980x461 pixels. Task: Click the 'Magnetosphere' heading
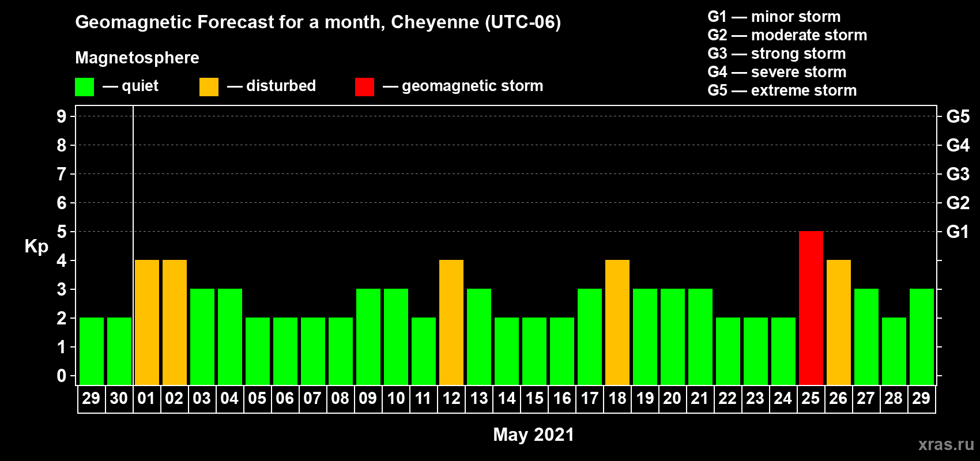point(137,58)
